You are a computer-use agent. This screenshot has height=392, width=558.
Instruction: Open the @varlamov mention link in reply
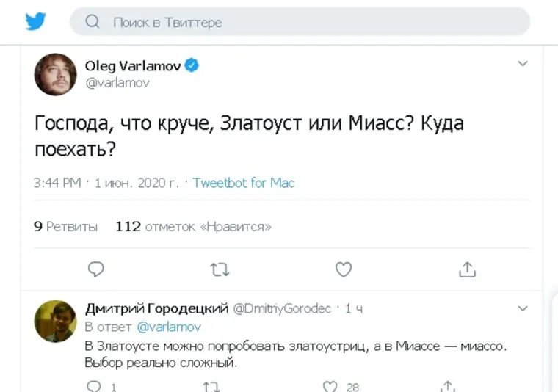(169, 327)
